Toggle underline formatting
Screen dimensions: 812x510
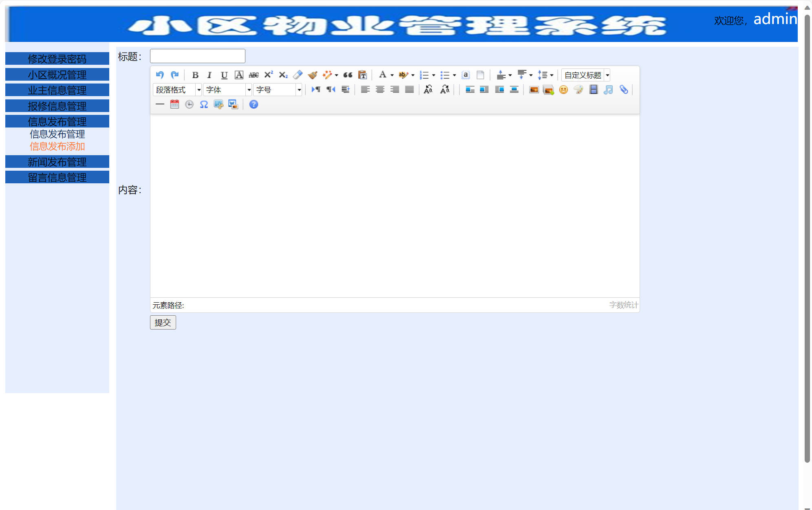point(224,75)
